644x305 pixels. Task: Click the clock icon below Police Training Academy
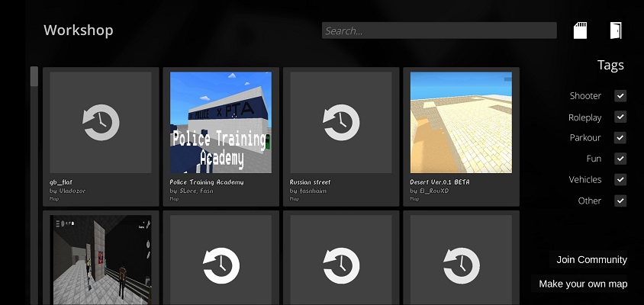(x=221, y=267)
